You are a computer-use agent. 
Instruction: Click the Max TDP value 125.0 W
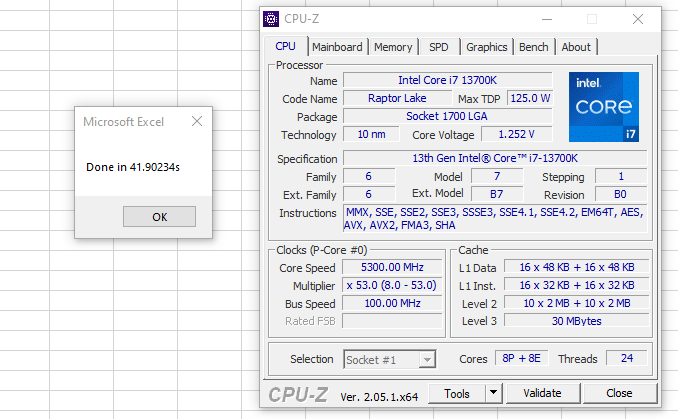coord(530,98)
